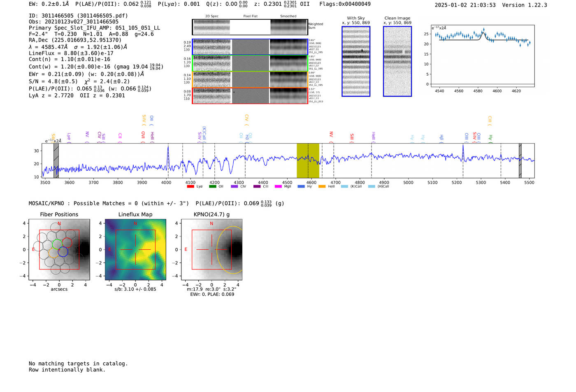Click the green fiber circle in Fiber Positions
The image size is (576, 392).
[58, 244]
